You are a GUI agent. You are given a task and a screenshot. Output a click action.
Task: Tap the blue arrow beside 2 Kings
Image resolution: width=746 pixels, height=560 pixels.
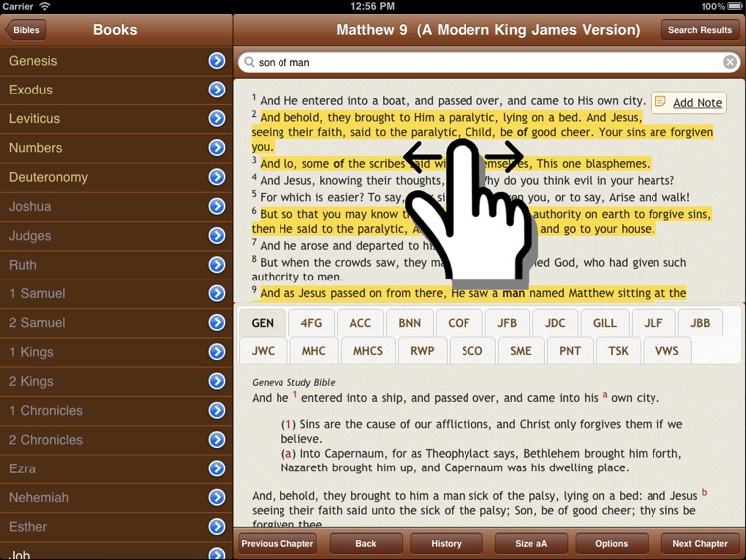[x=217, y=381]
